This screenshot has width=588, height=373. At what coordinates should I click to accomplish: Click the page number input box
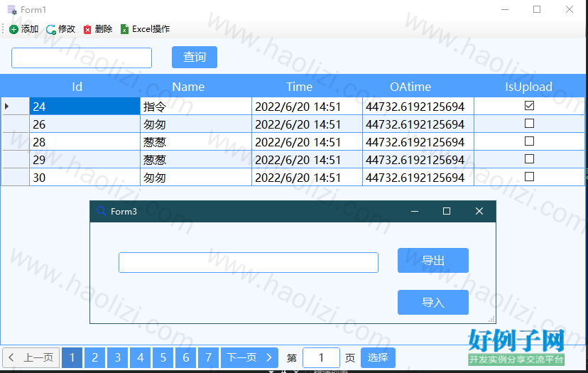click(321, 357)
